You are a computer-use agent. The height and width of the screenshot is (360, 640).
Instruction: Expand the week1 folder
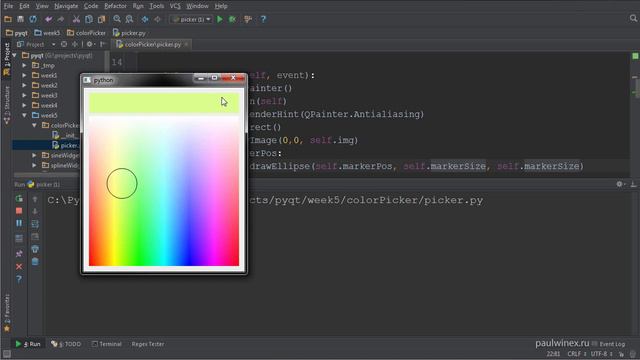24,76
